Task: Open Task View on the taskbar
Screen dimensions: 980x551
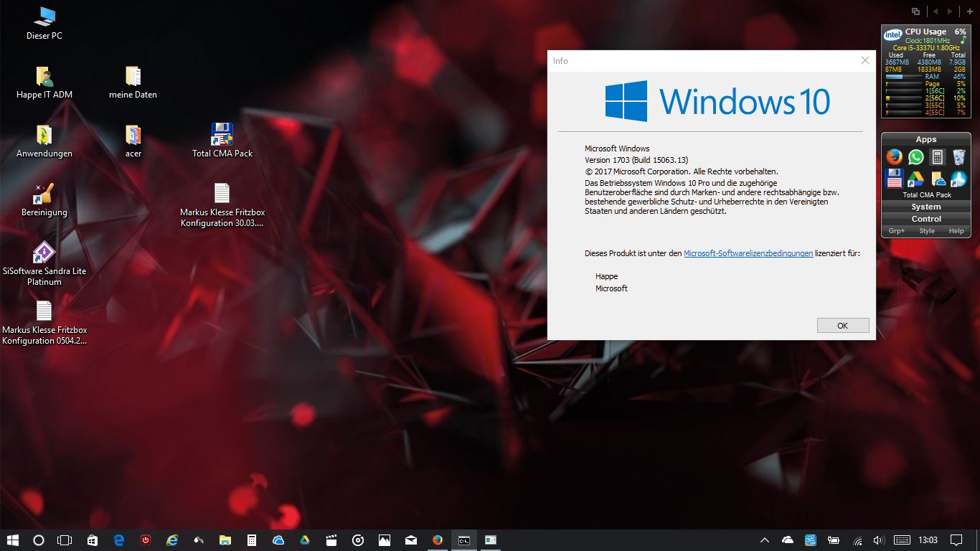Action: point(65,540)
